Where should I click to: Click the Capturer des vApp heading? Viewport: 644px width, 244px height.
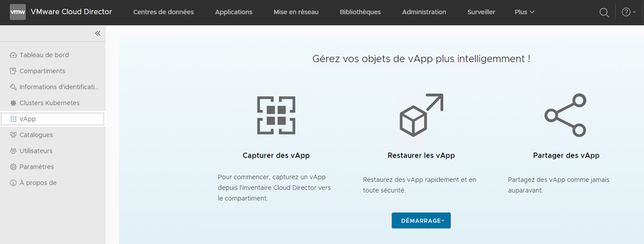(276, 156)
